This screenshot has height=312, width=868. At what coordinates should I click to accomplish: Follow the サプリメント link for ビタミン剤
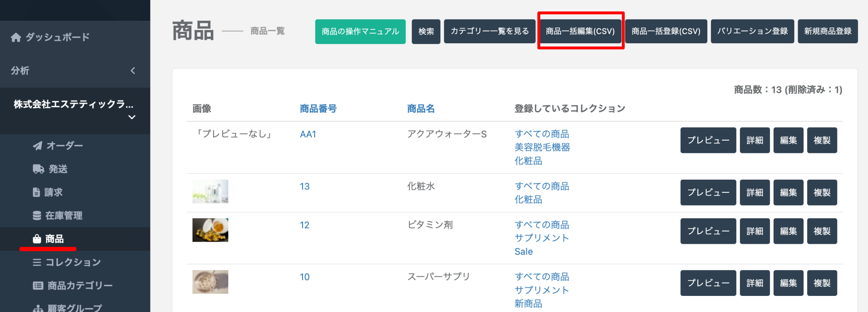541,238
